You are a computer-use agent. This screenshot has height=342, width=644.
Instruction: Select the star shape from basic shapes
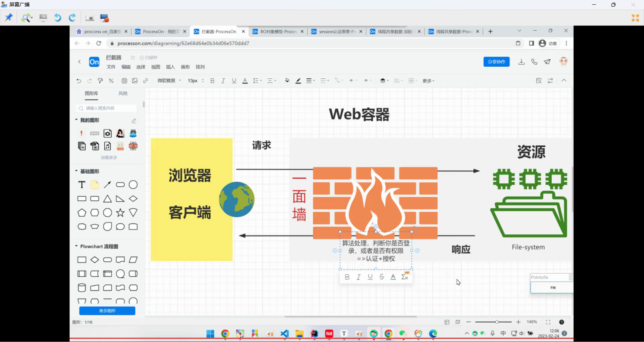tap(120, 213)
